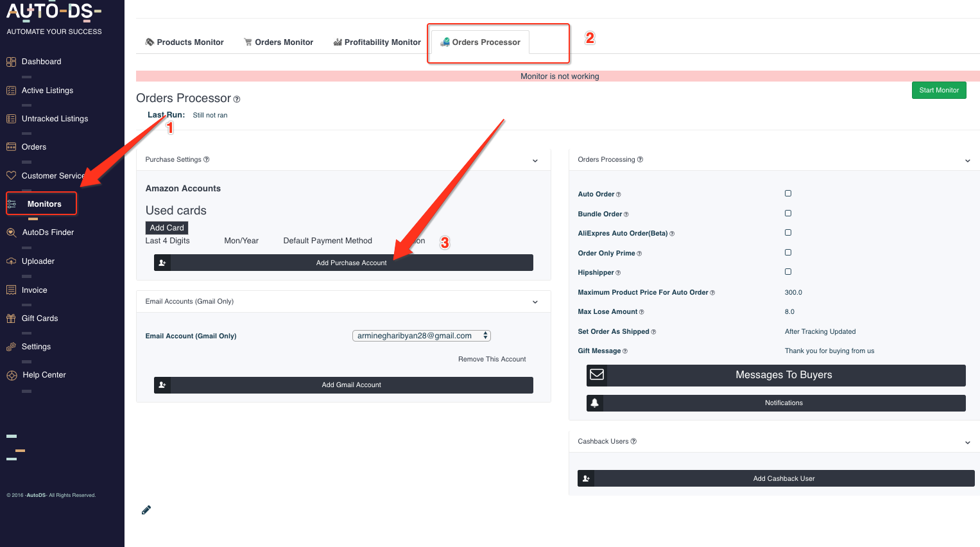Click the Start Monitor button
The image size is (980, 547).
[939, 90]
